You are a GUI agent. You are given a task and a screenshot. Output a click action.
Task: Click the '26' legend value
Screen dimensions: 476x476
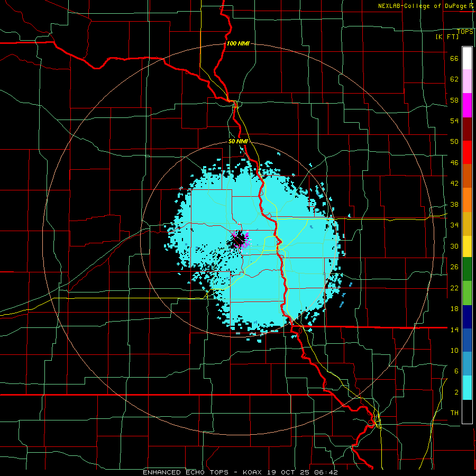tap(454, 267)
